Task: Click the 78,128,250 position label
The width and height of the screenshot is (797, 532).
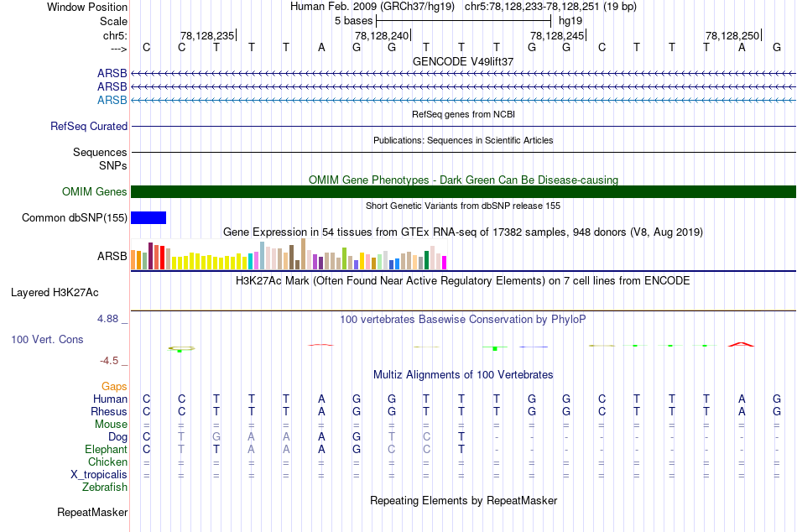Action: pyautogui.click(x=732, y=35)
